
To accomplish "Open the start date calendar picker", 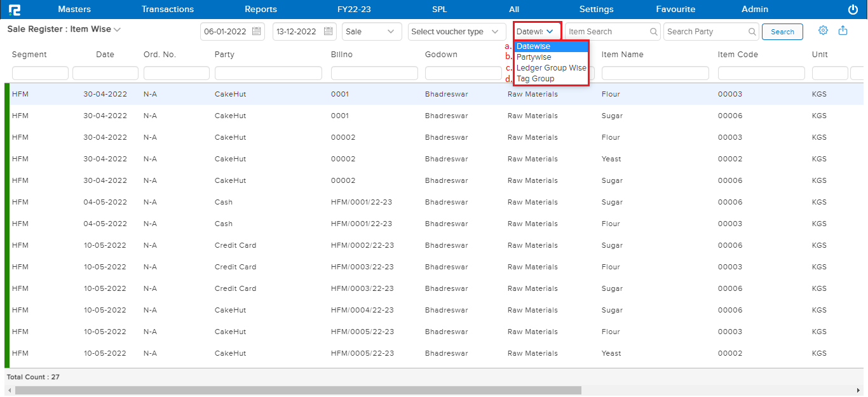I will pyautogui.click(x=256, y=31).
